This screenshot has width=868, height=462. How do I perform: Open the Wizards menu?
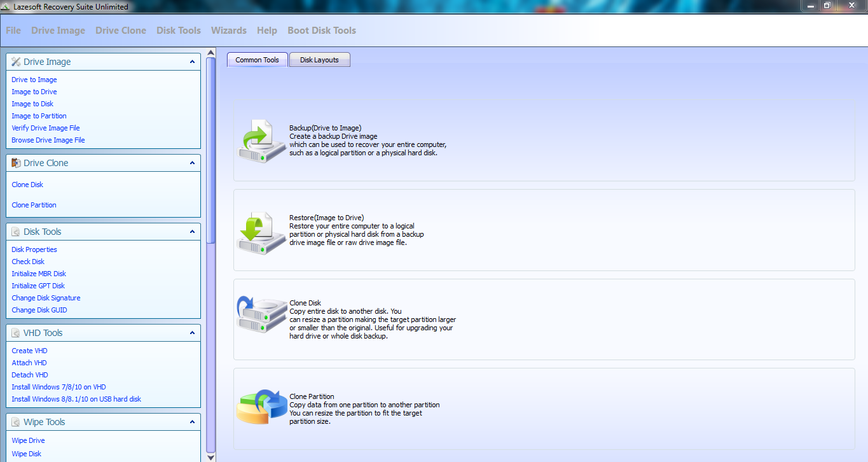[229, 31]
